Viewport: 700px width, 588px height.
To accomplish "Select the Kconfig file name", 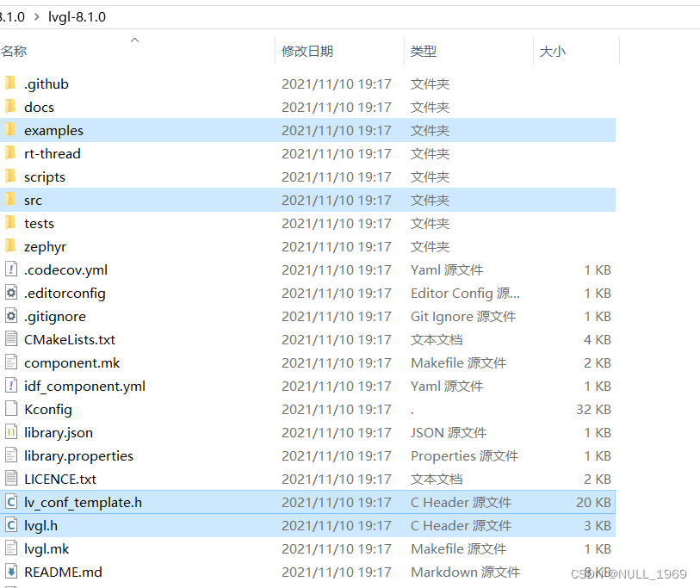I will [x=48, y=409].
